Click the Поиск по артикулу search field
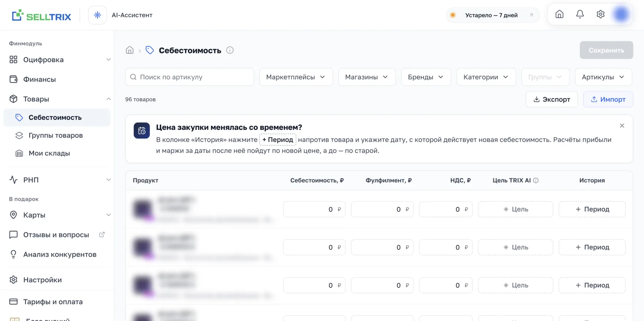Image resolution: width=644 pixels, height=321 pixels. (x=190, y=77)
